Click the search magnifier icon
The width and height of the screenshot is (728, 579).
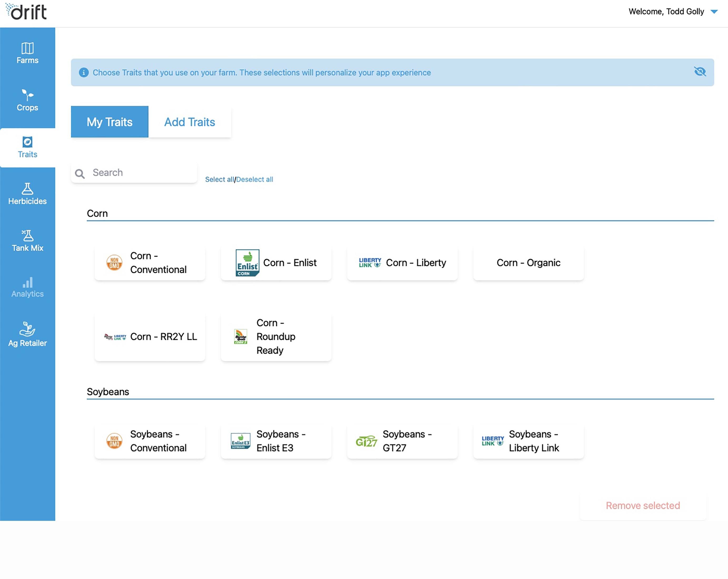point(80,173)
